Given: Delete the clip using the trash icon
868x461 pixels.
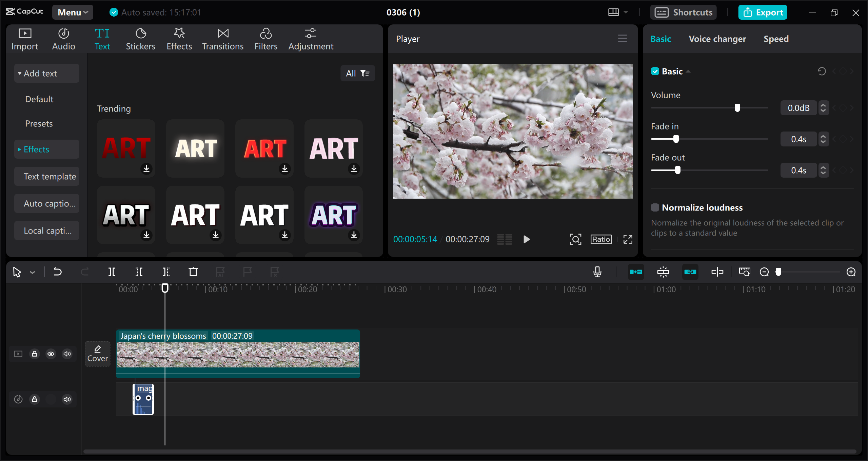Looking at the screenshot, I should [x=193, y=272].
